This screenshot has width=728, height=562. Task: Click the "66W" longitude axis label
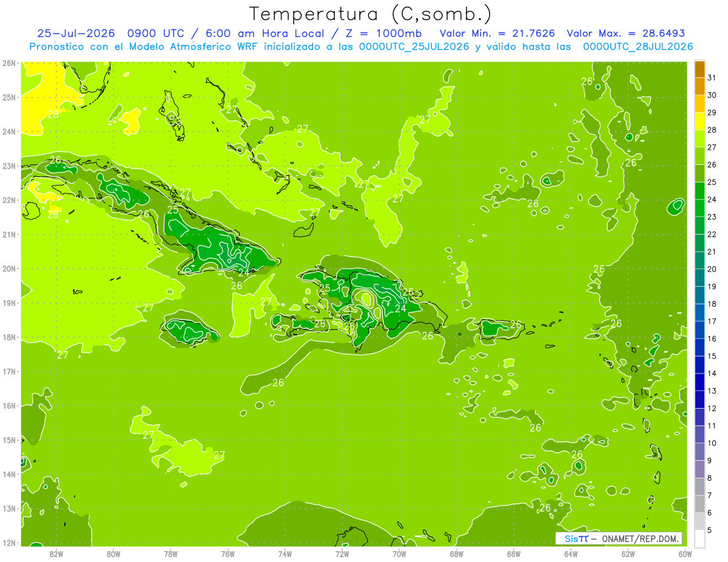(513, 554)
